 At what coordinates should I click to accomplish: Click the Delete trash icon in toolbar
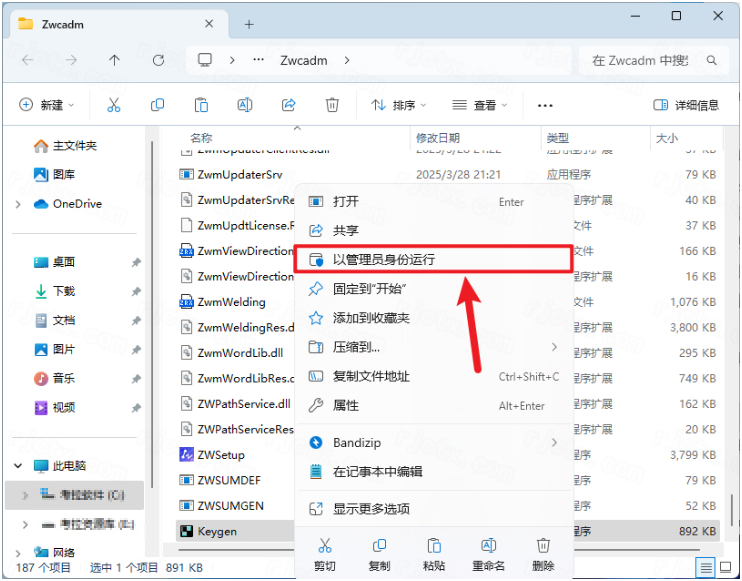click(x=332, y=105)
